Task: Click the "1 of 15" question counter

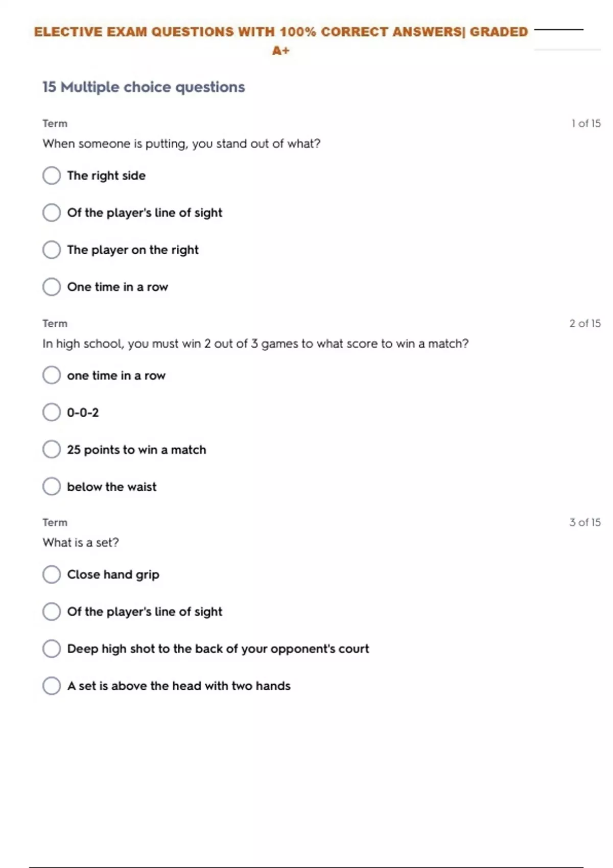Action: (585, 124)
